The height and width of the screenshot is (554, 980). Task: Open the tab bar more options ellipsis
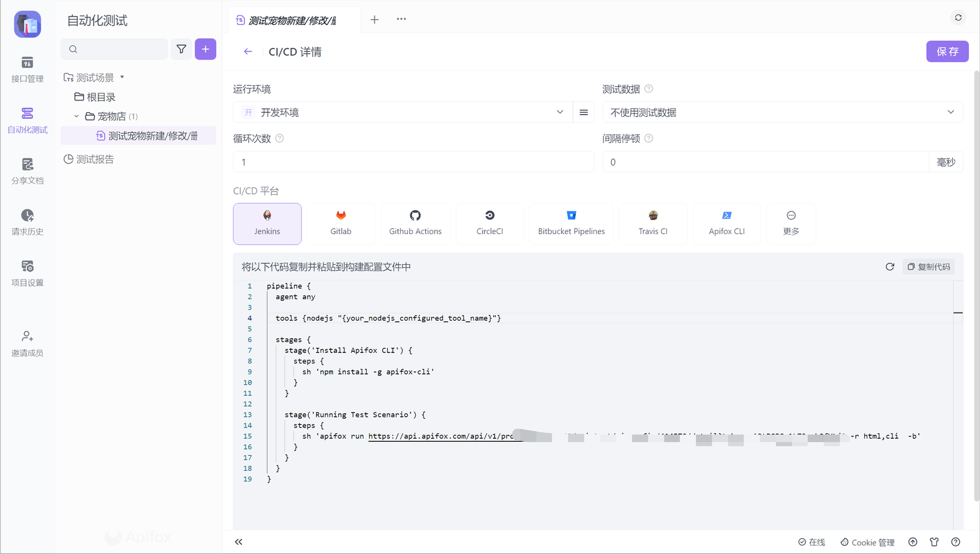tap(401, 19)
